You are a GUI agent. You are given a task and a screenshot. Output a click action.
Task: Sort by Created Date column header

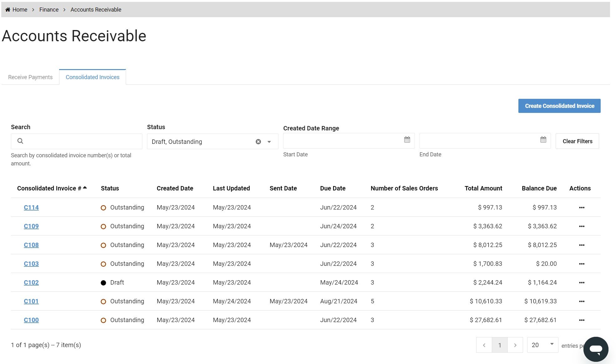point(175,188)
